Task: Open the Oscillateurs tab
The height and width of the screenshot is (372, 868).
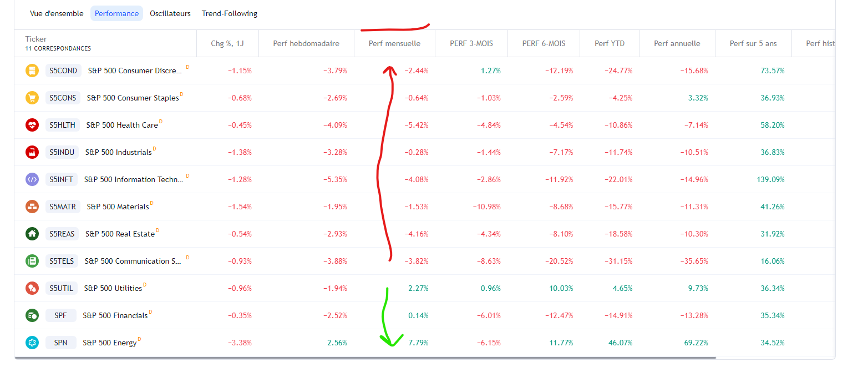Action: pos(170,13)
